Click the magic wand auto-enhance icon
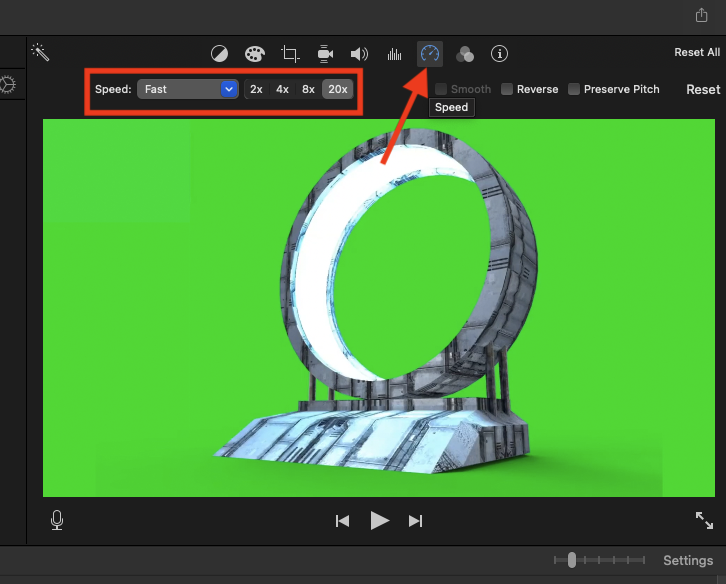This screenshot has height=584, width=726. click(40, 52)
